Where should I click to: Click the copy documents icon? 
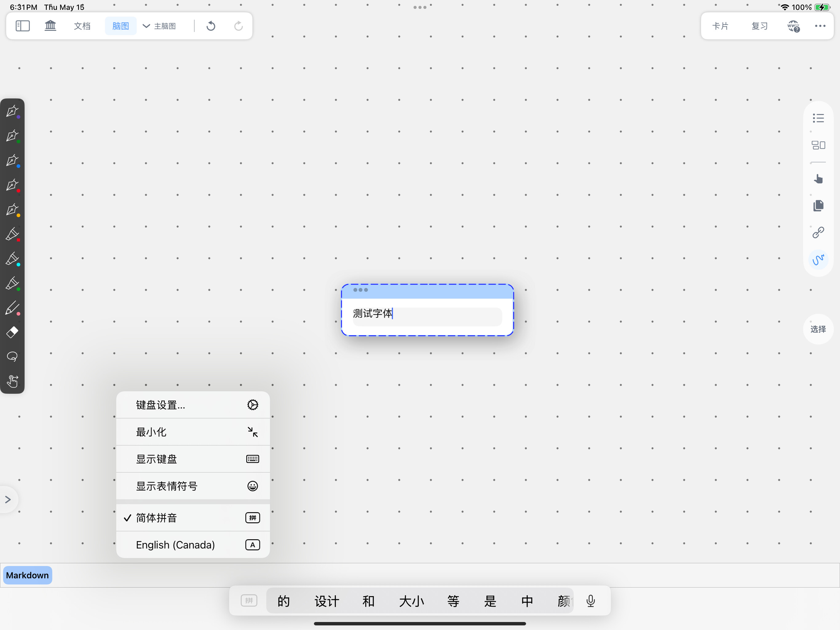tap(818, 205)
